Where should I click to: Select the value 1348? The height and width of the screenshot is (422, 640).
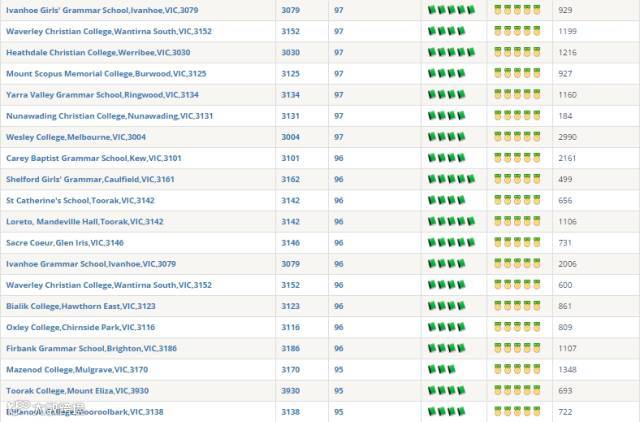pos(567,370)
